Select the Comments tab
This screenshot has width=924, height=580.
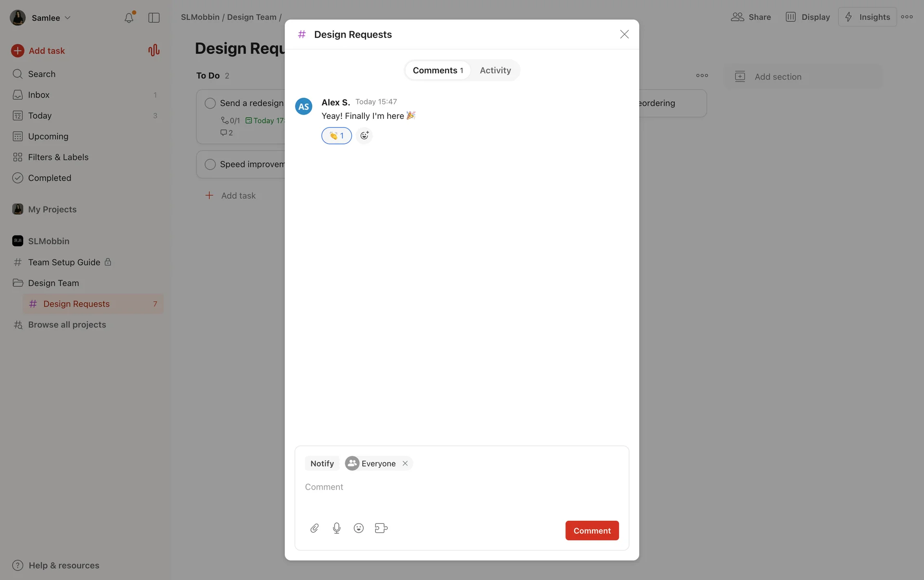(437, 70)
